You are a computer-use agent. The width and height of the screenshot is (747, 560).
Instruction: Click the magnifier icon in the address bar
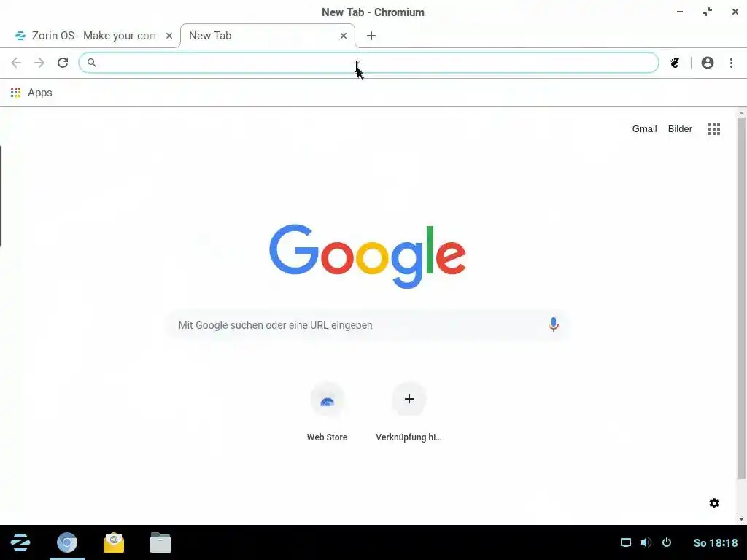[92, 63]
